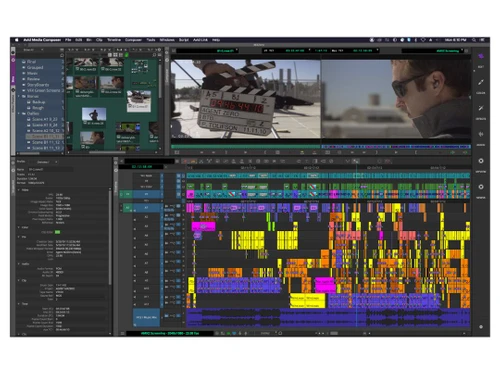Open the VFX Green Screens bin
The width and height of the screenshot is (500, 375).
click(x=44, y=90)
